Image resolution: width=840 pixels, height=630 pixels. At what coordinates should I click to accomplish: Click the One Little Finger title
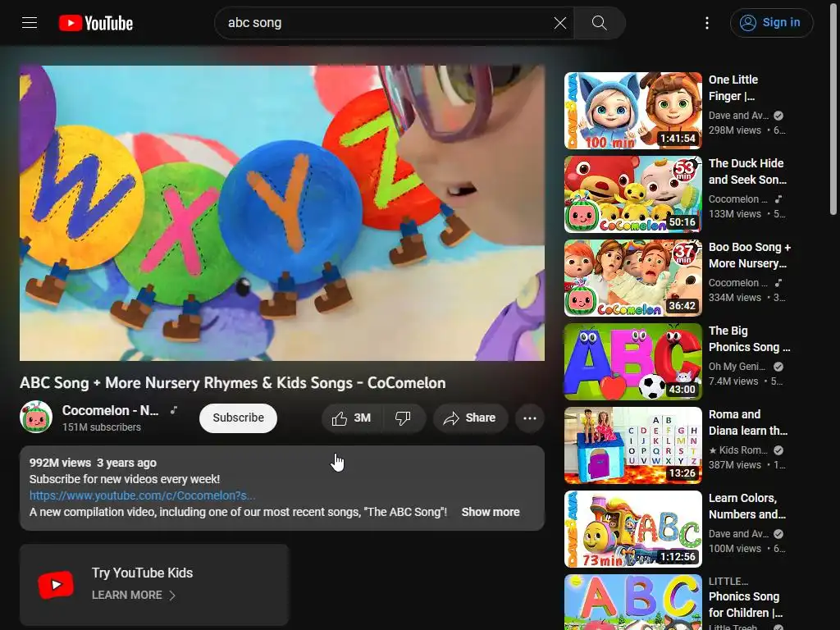point(733,88)
